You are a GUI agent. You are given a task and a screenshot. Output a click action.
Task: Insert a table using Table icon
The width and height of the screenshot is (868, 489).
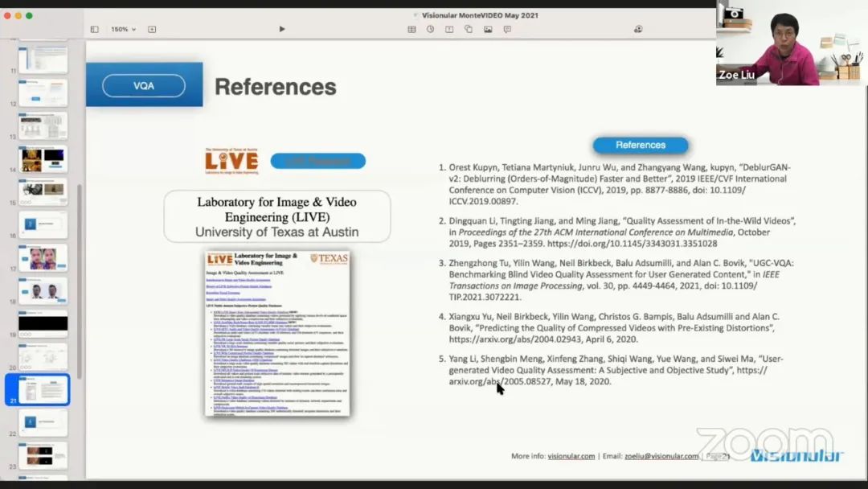pos(411,29)
